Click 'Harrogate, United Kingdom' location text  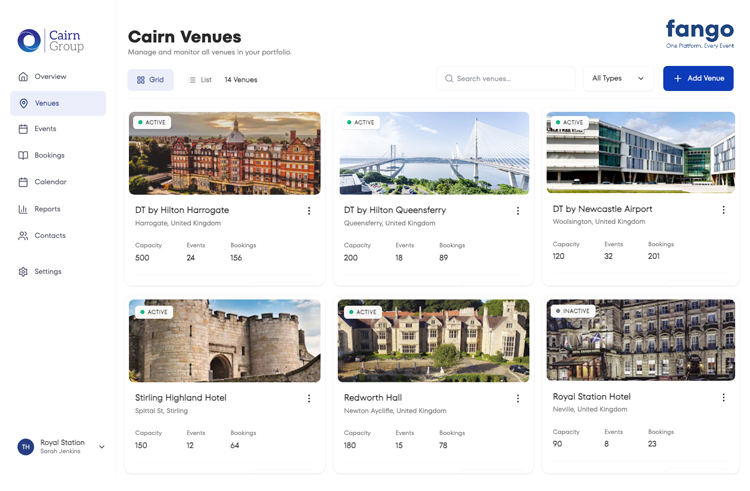(178, 223)
